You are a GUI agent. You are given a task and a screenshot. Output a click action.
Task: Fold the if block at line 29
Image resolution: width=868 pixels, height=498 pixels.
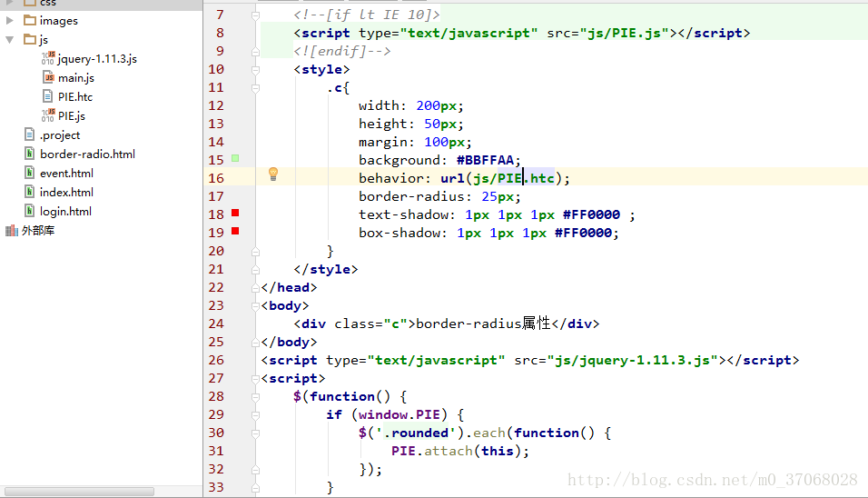(255, 415)
